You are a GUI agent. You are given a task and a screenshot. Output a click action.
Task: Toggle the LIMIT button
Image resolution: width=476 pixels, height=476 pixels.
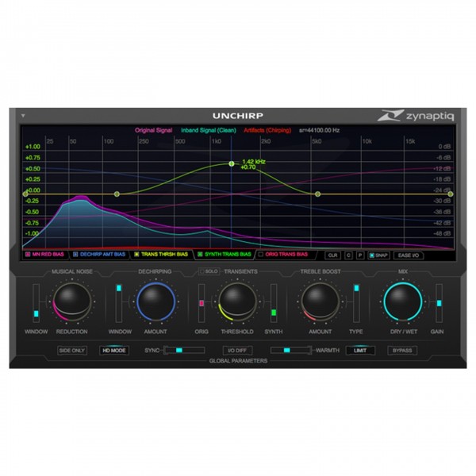360,351
